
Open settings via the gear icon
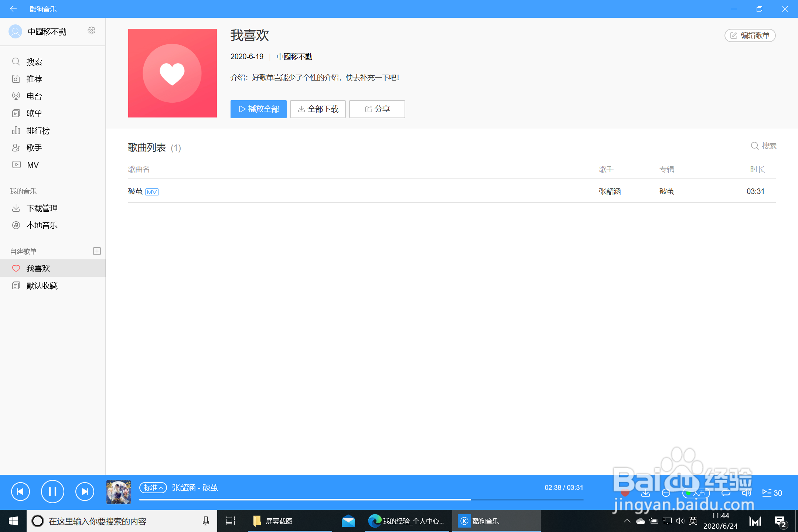click(91, 31)
